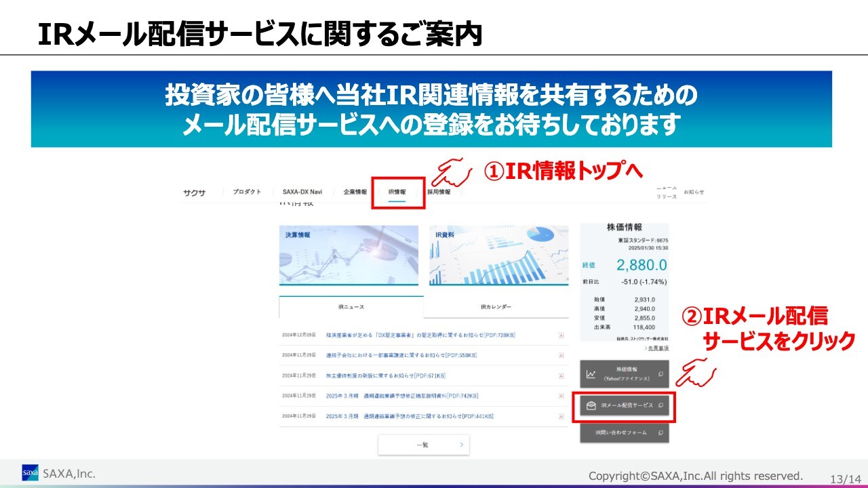Click external-link icon on IR問い合わせフォーム

point(660,432)
